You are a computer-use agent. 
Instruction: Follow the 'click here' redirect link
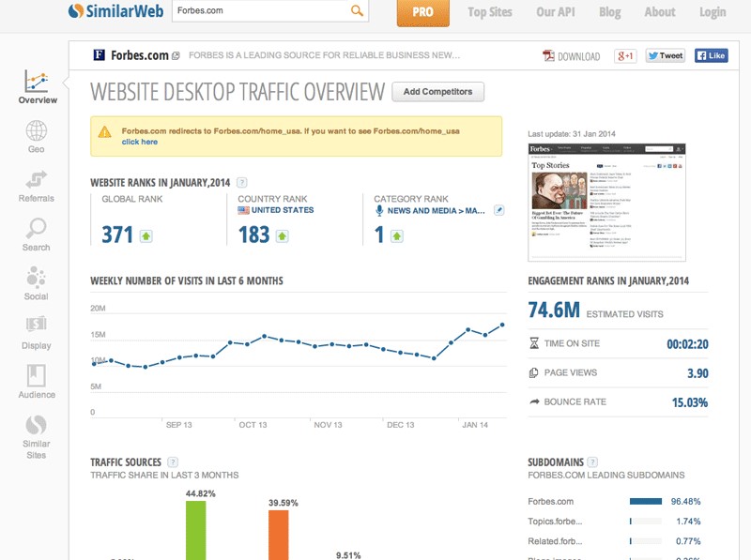click(139, 142)
